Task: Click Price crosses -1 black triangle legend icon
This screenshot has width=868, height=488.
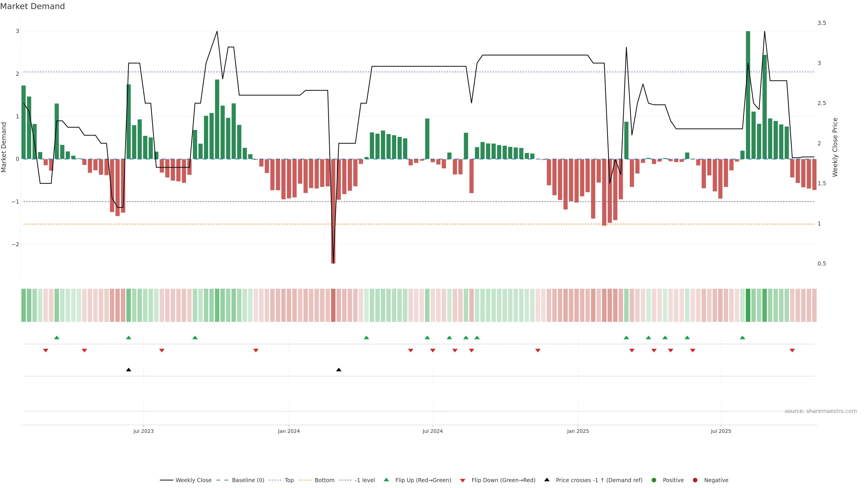Action: [547, 480]
